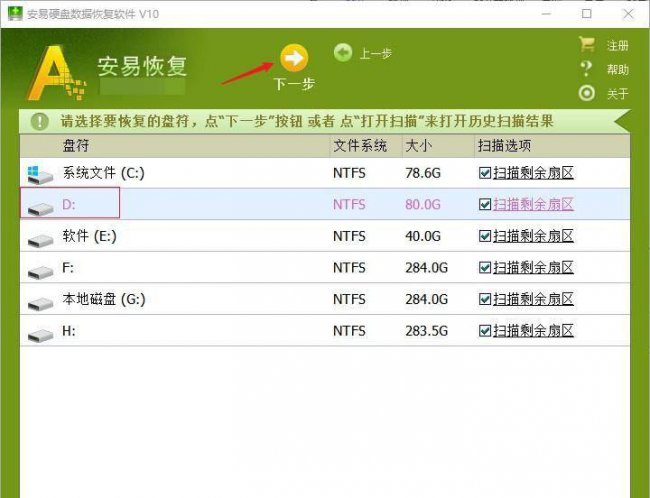Viewport: 650px width, 498px height.
Task: Uncheck scan remaining sectors for E: drive
Action: coord(485,236)
